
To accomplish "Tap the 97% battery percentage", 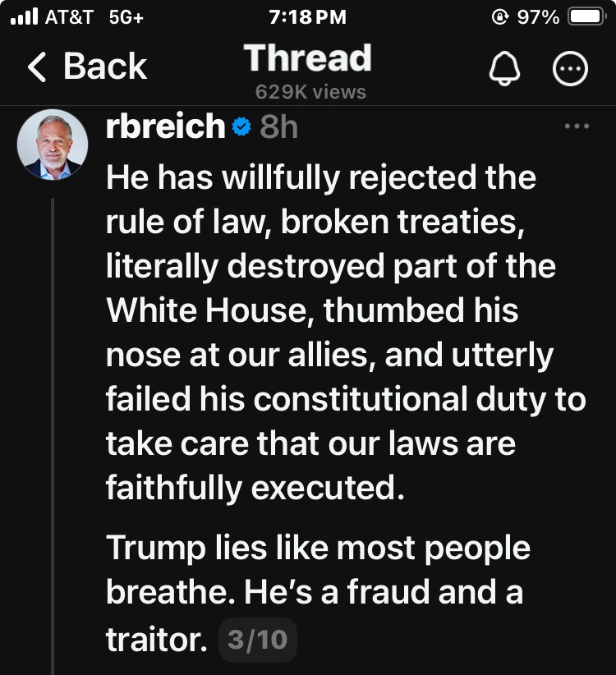I will [538, 17].
